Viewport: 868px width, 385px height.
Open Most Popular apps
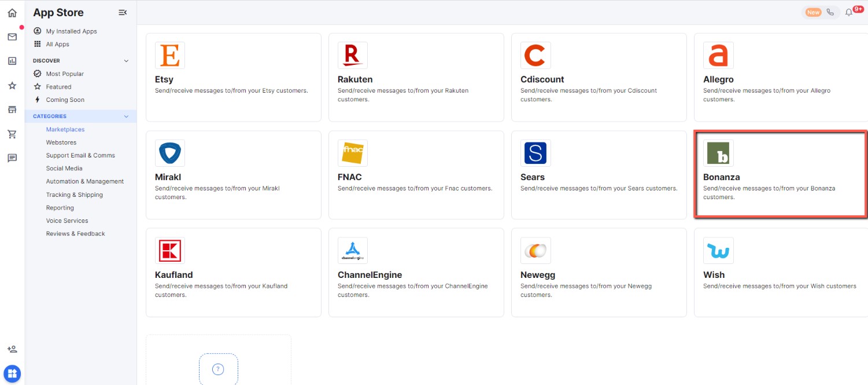tap(65, 74)
